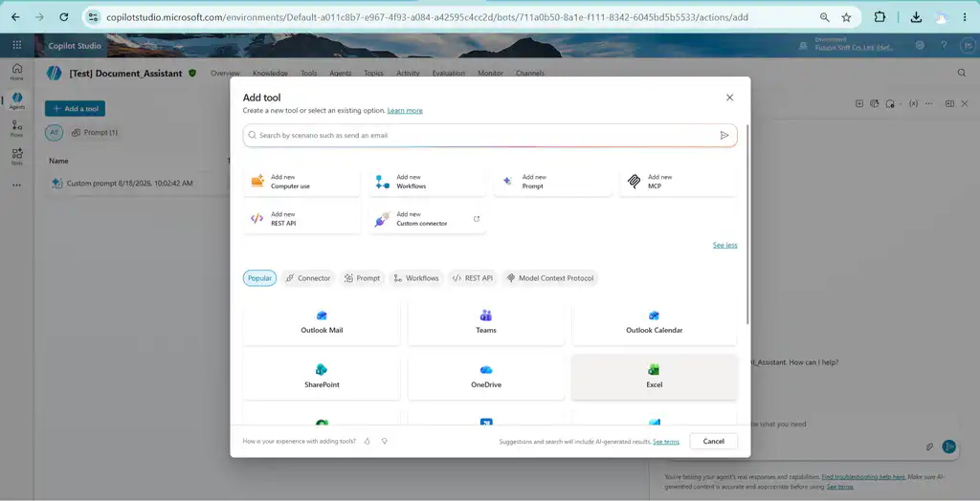Viewport: 980px width, 501px height.
Task: Select the REST API filter chip
Action: [x=473, y=278]
